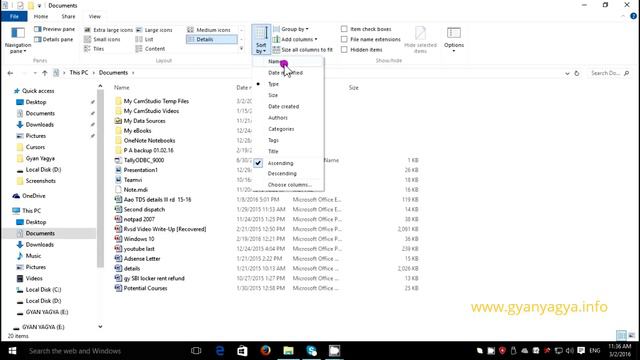640x360 pixels.
Task: Select the file Windows 10
Action: pos(139,239)
